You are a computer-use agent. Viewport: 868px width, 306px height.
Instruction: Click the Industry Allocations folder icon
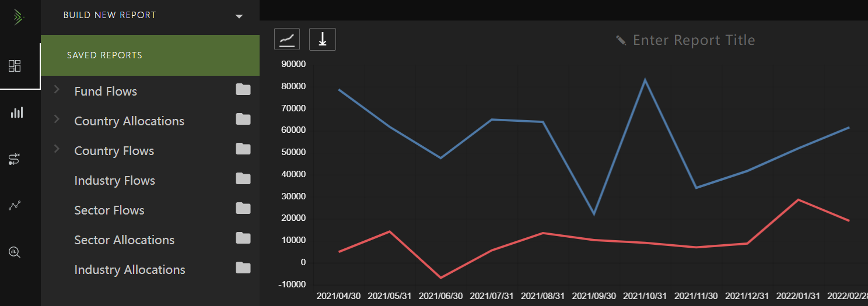point(243,268)
